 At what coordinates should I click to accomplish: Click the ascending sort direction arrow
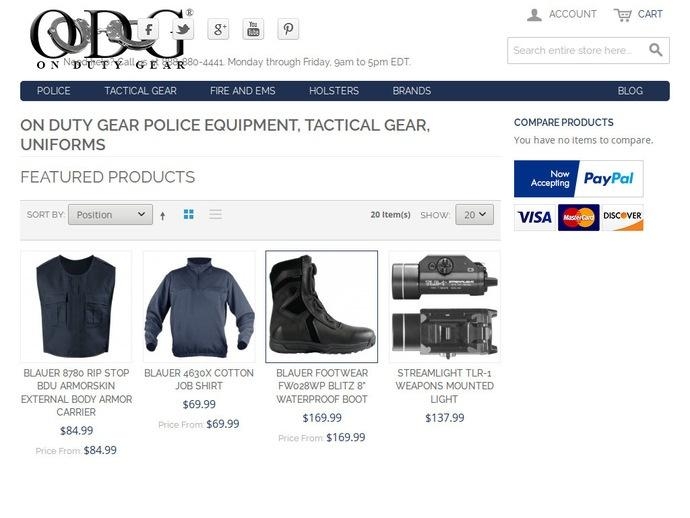click(163, 215)
